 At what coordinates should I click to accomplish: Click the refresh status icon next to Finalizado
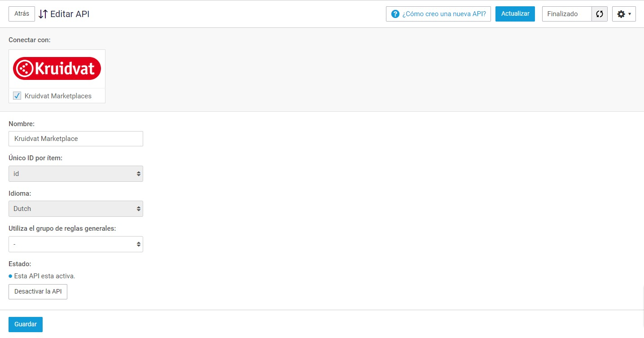coord(600,14)
